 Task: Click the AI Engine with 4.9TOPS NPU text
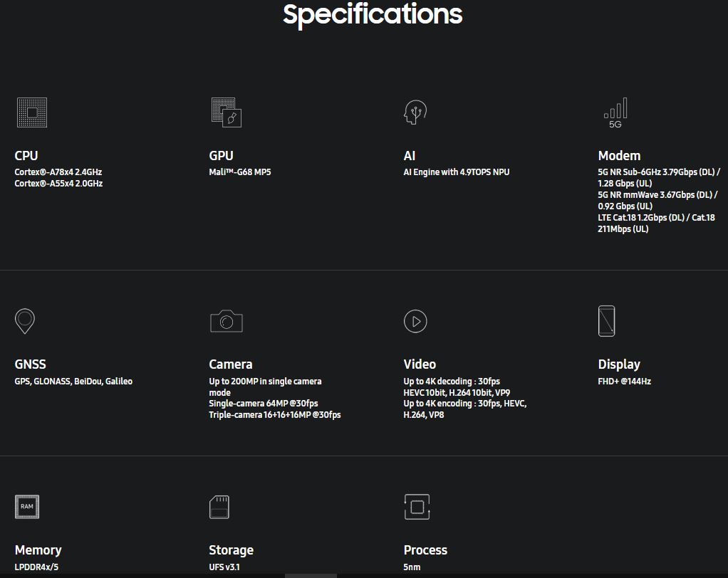457,172
